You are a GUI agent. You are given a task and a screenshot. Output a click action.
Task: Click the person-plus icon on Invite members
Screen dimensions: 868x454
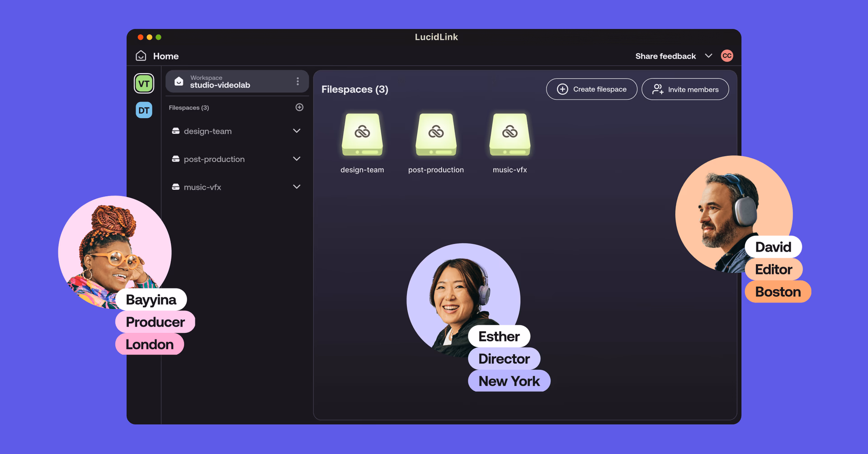(657, 89)
